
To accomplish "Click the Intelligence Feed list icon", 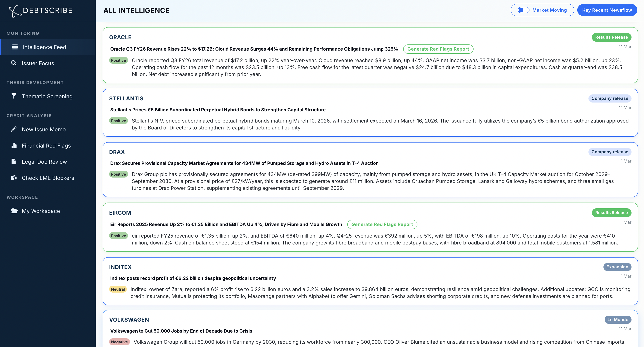I will pos(15,47).
